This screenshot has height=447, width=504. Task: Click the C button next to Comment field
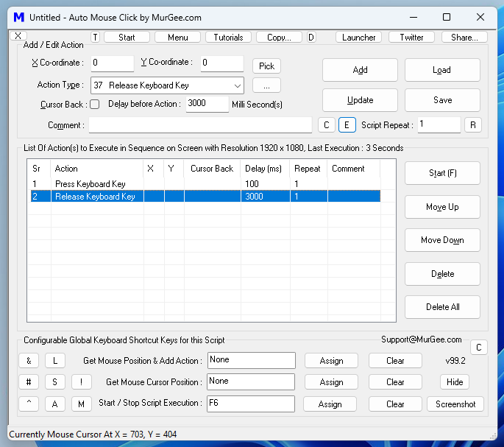pyautogui.click(x=327, y=125)
